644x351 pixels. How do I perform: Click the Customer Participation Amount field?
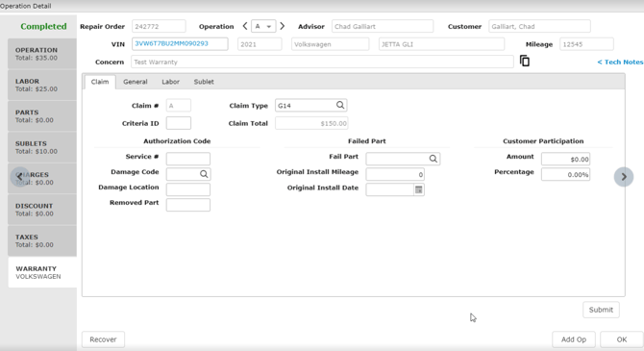[565, 159]
